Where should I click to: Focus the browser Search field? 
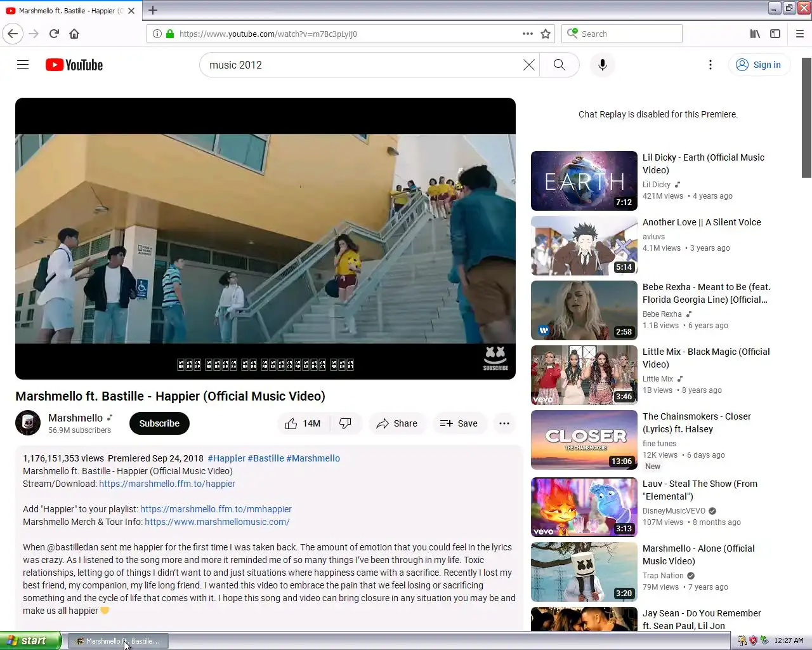(x=622, y=34)
